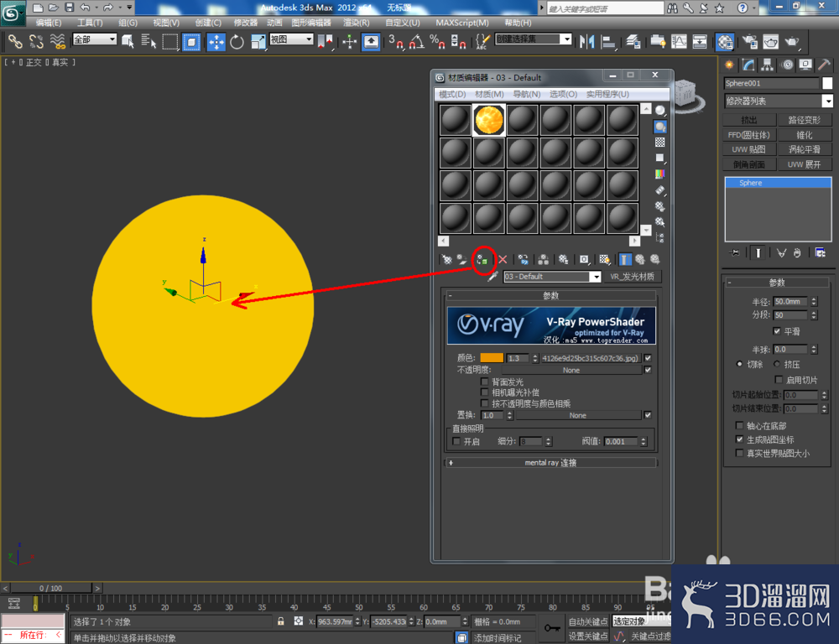839x644 pixels.
Task: Click Get Material icon in Material Editor
Action: [x=447, y=260]
